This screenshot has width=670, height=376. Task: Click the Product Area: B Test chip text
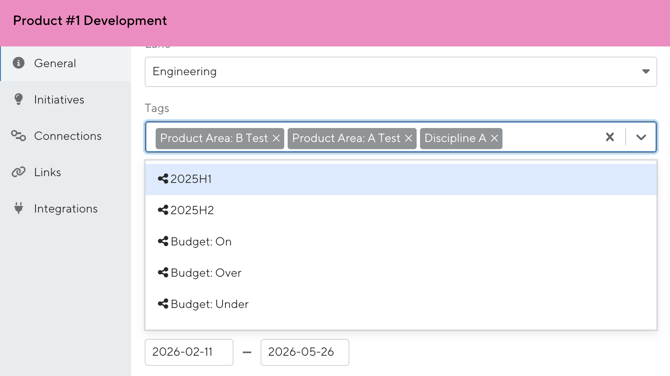(x=214, y=138)
